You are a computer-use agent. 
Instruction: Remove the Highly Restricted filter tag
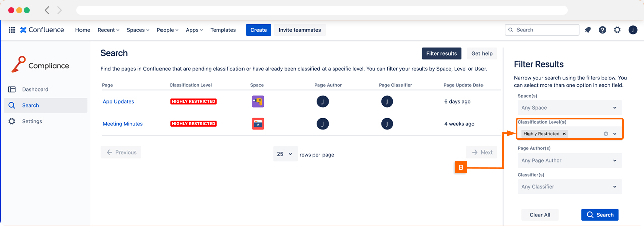pos(564,134)
